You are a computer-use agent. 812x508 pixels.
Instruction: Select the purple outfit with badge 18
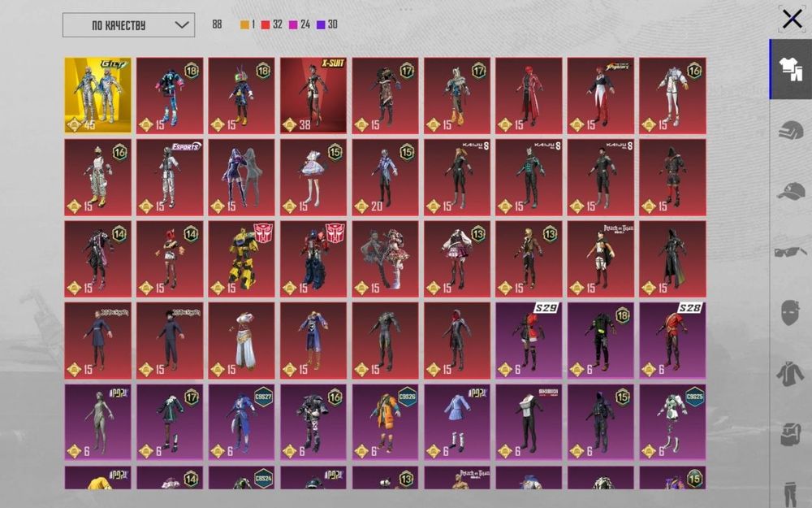click(601, 341)
